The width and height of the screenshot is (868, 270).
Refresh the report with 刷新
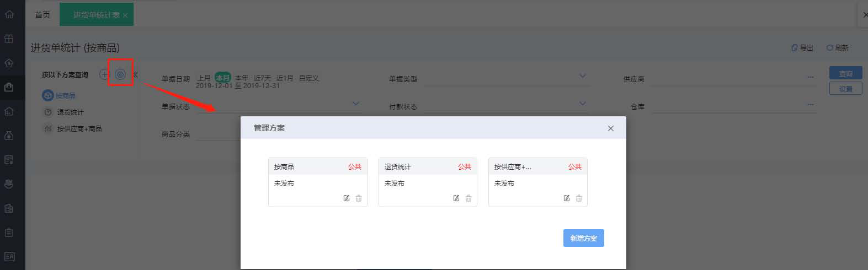(838, 48)
